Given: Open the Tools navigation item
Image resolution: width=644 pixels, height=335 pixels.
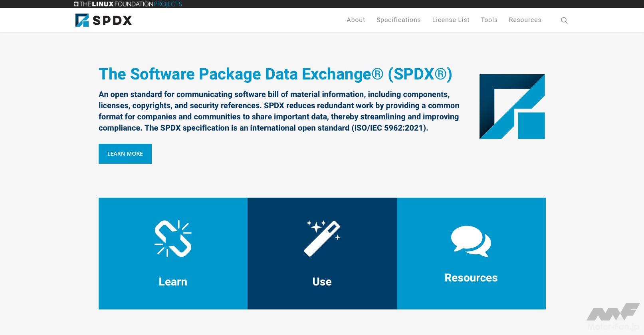Looking at the screenshot, I should (489, 20).
